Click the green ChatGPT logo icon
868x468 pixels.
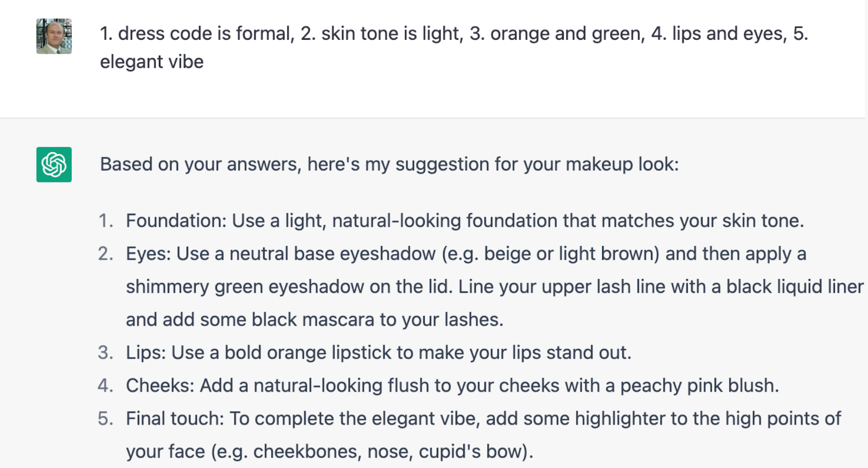pos(54,165)
